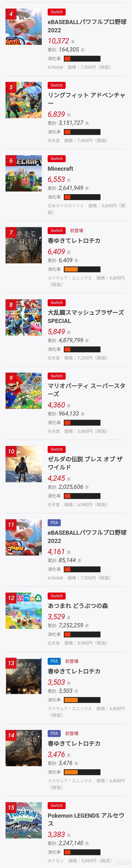Click the 消化率 bar for rank 14
Screen dimensions: 132x868
82,772
